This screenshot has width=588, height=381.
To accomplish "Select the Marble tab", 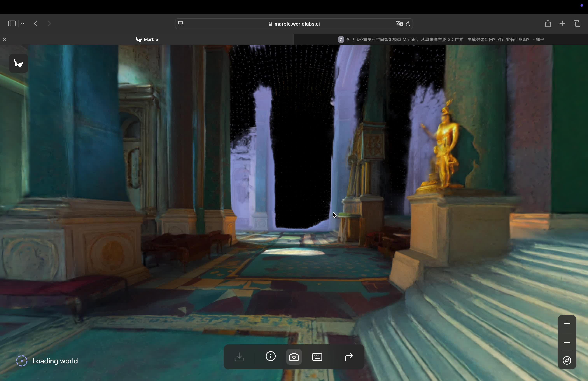I will pyautogui.click(x=147, y=39).
